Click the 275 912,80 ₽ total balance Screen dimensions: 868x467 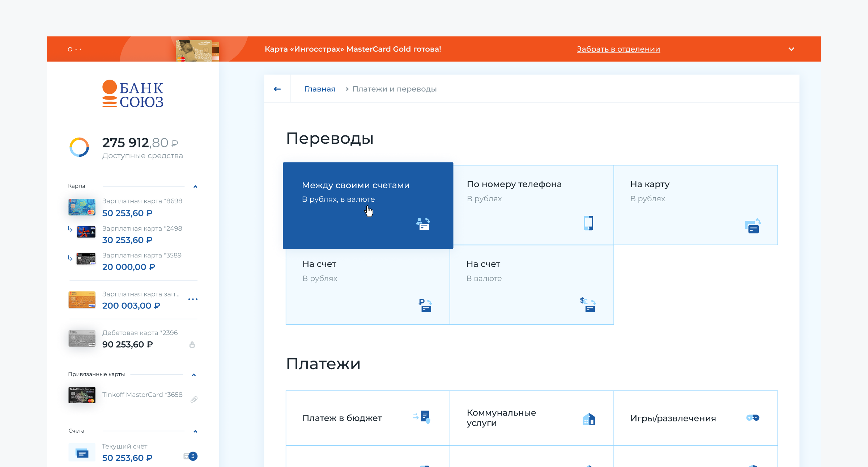pos(140,143)
